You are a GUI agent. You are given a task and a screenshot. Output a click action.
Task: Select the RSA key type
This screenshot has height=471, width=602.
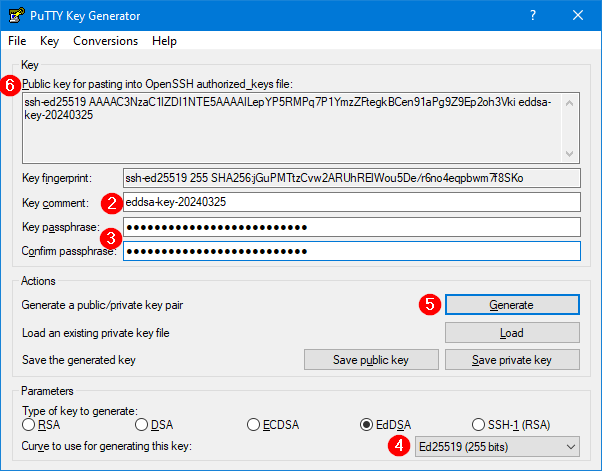coord(29,424)
